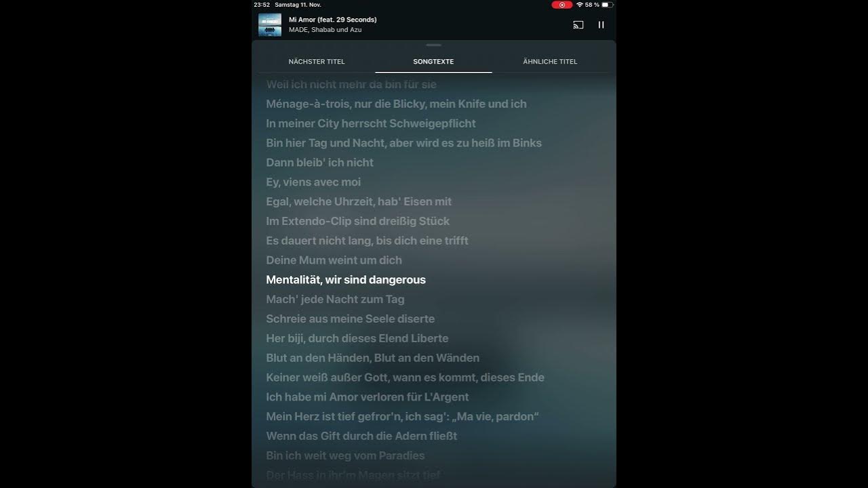
Task: Open the Mi Amor album art thumbnail
Action: [x=270, y=25]
